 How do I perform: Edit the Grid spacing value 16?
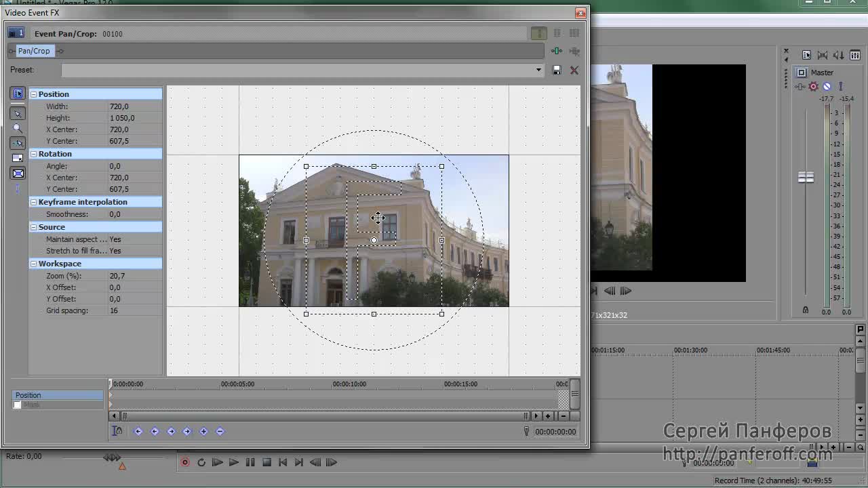pyautogui.click(x=135, y=310)
